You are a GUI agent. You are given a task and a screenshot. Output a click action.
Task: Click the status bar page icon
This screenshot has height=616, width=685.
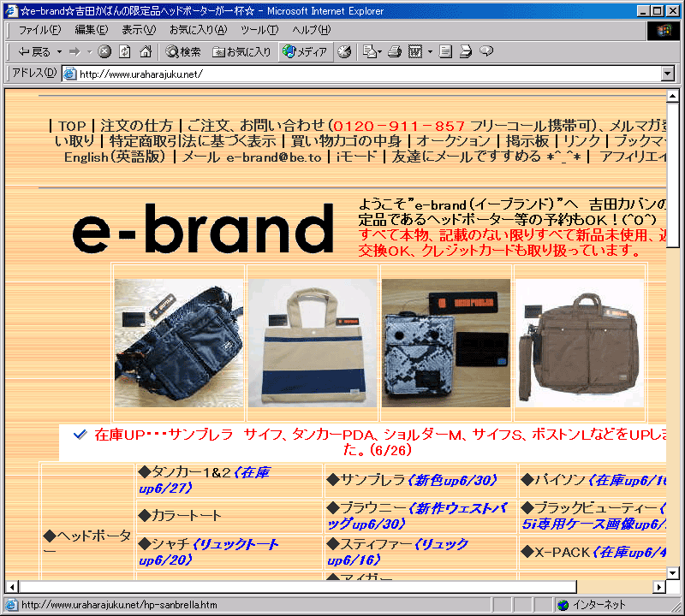[11, 605]
